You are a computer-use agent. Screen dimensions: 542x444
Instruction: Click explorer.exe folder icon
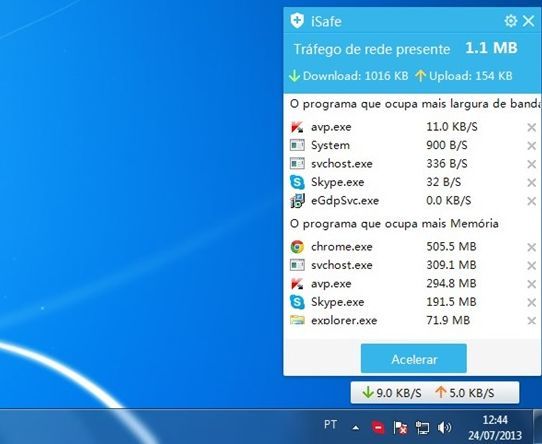point(297,320)
